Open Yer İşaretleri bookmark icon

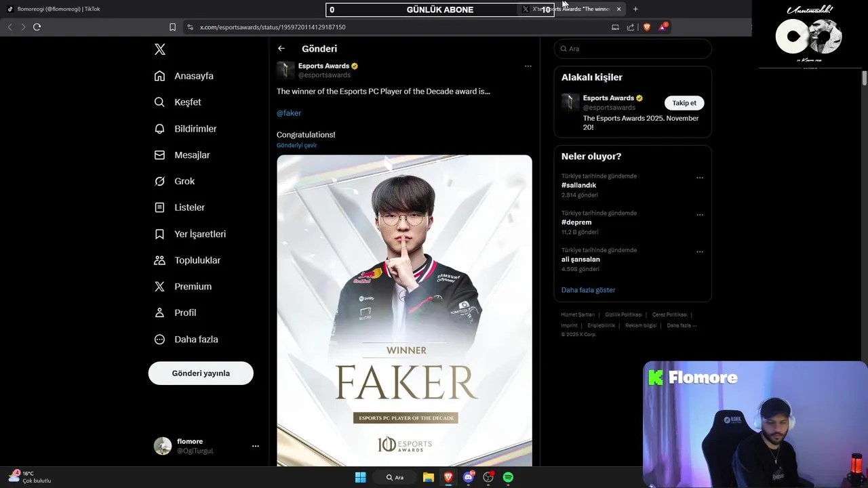159,234
